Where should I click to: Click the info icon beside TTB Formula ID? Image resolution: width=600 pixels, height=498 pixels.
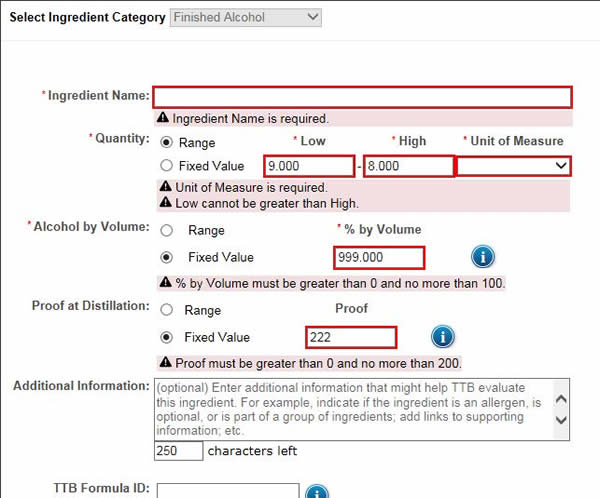click(317, 491)
